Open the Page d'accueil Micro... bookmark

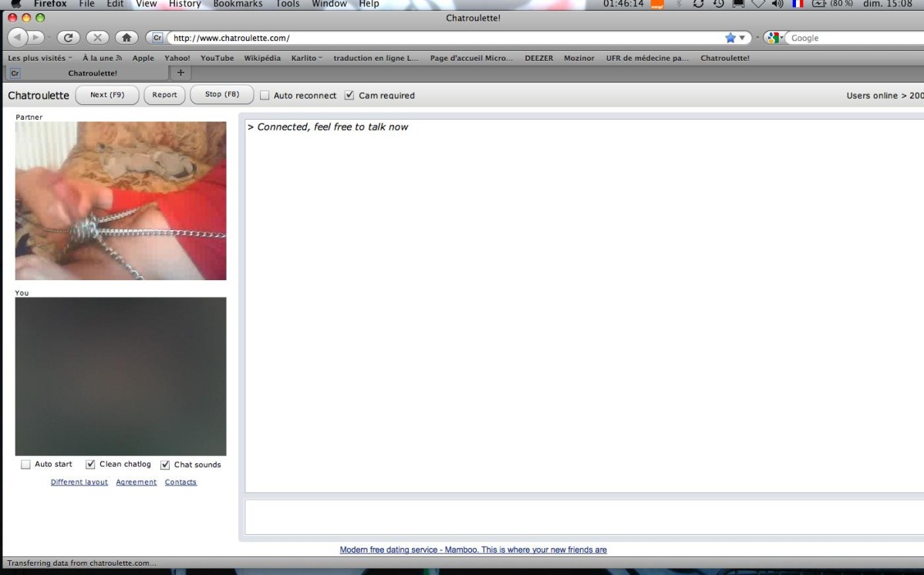471,58
